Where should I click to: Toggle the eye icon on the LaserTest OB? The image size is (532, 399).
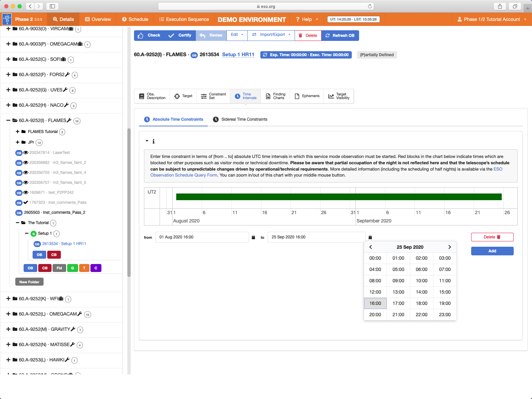(26, 153)
